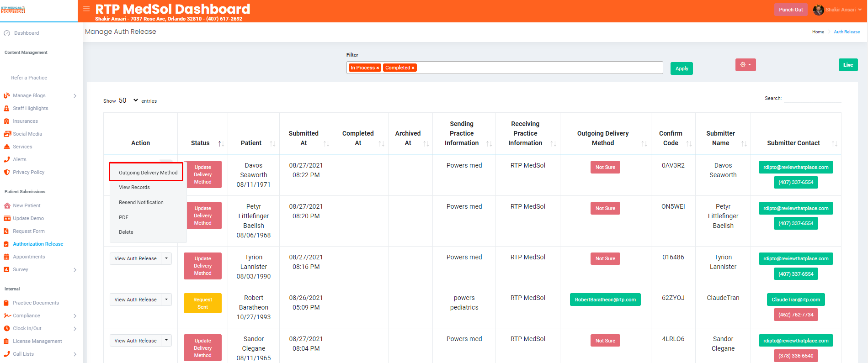The image size is (868, 363).
Task: Click the Practice Documents icon
Action: 7,303
